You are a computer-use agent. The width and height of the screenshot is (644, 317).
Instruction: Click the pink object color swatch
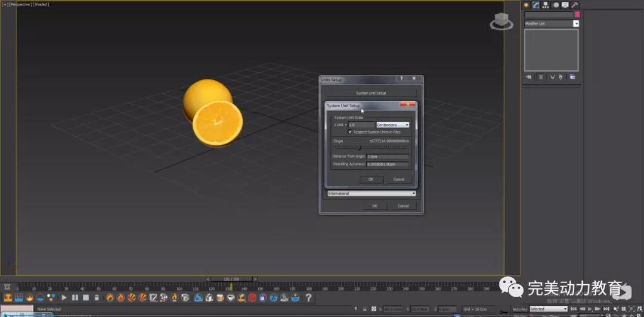pyautogui.click(x=577, y=14)
